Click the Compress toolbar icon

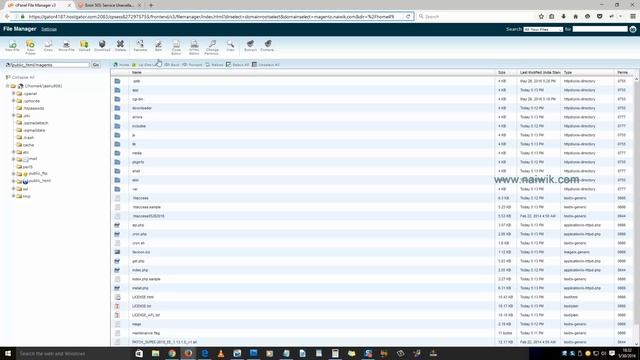pos(267,46)
